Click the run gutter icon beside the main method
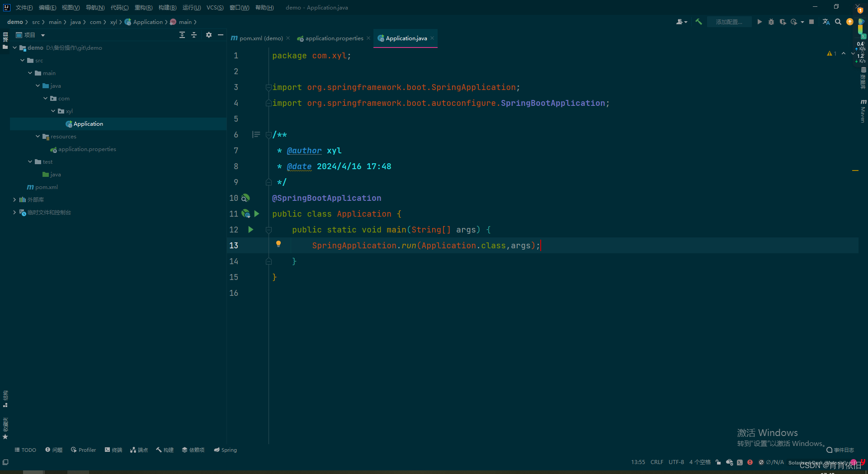This screenshot has width=868, height=474. pyautogui.click(x=251, y=230)
